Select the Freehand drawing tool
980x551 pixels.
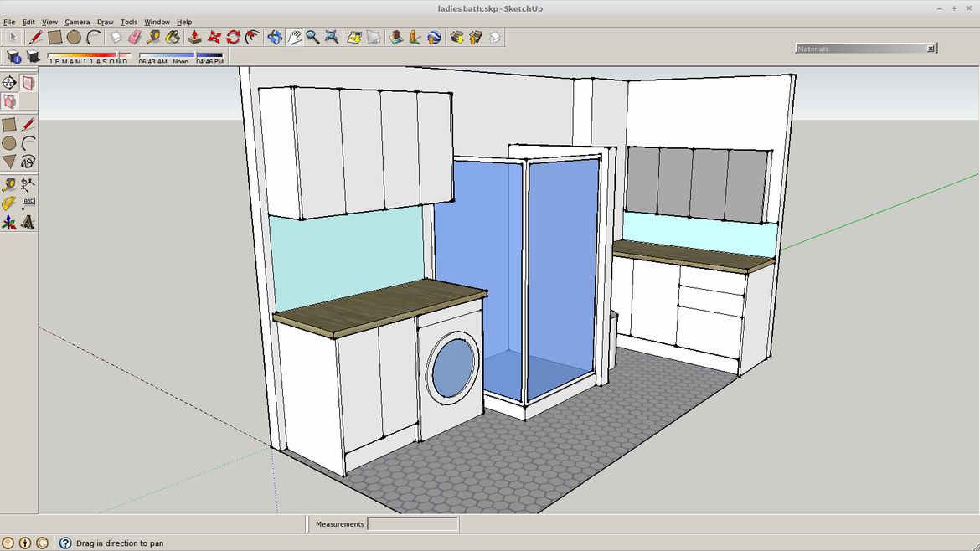[28, 162]
